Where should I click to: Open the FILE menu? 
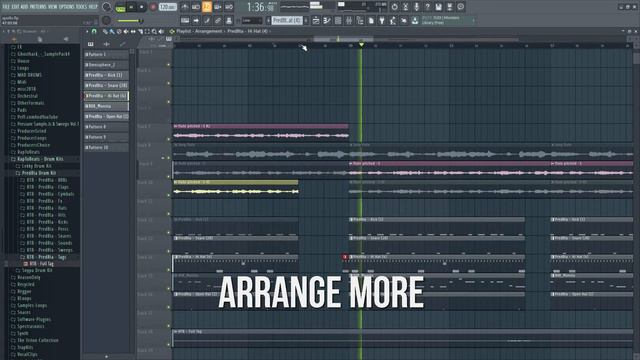pos(6,7)
